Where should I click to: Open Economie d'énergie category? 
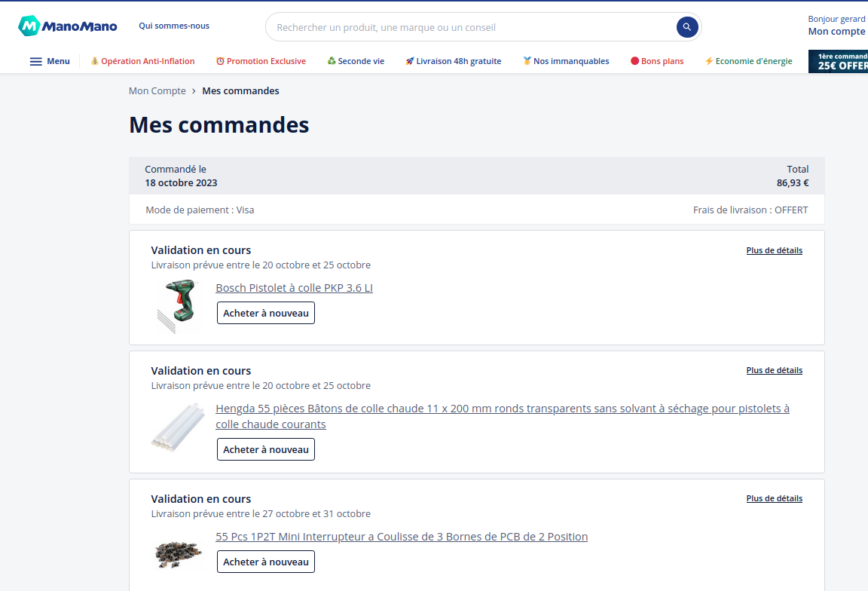coord(748,61)
